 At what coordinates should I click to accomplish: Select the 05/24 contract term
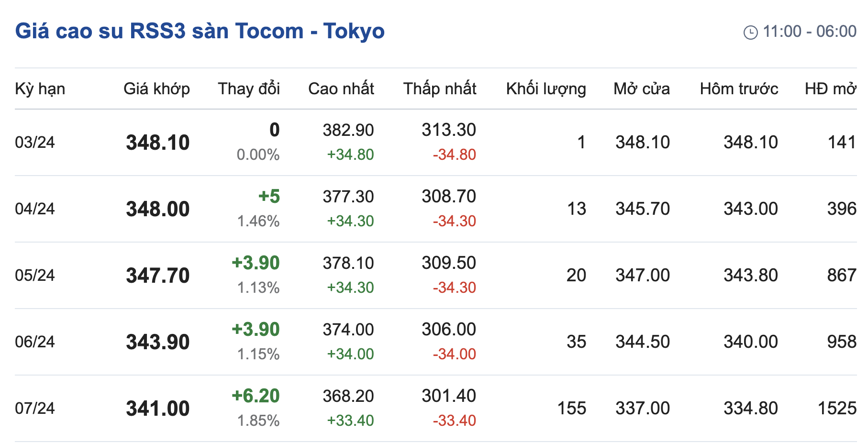(35, 276)
